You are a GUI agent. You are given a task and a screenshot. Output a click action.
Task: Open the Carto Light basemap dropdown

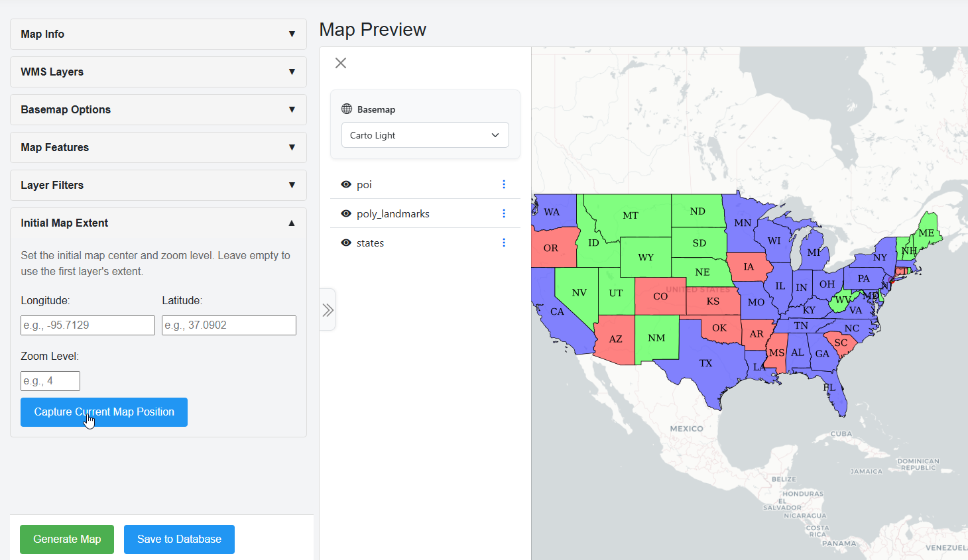pyautogui.click(x=425, y=135)
